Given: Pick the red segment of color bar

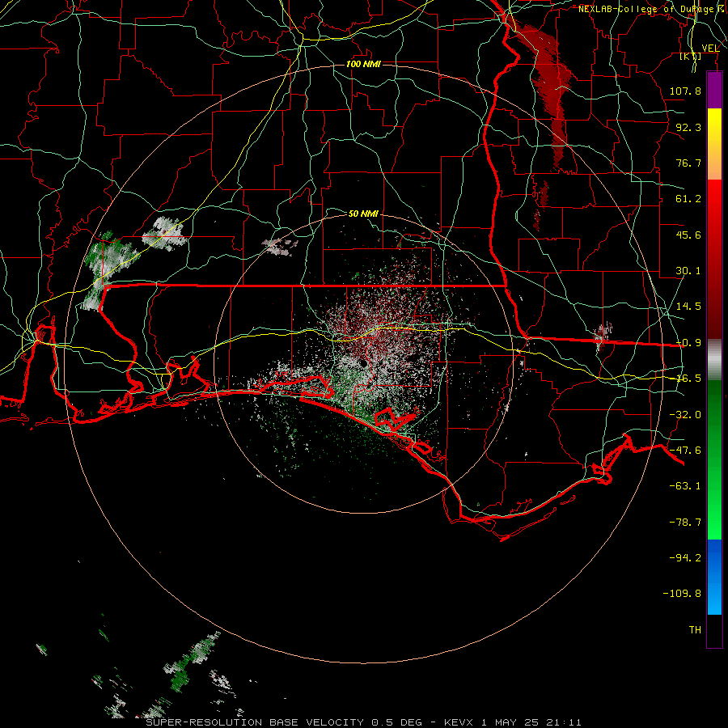Looking at the screenshot, I should coord(714,259).
